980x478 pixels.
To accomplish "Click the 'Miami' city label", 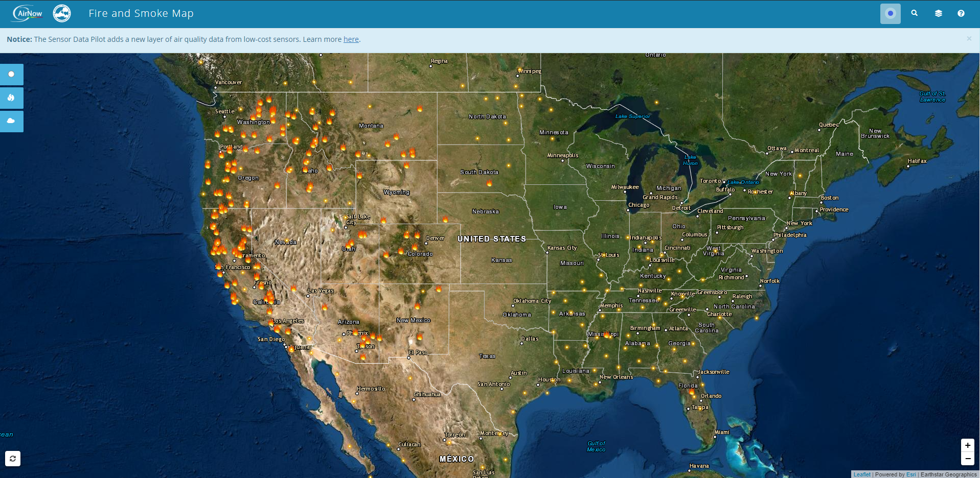I will (722, 432).
